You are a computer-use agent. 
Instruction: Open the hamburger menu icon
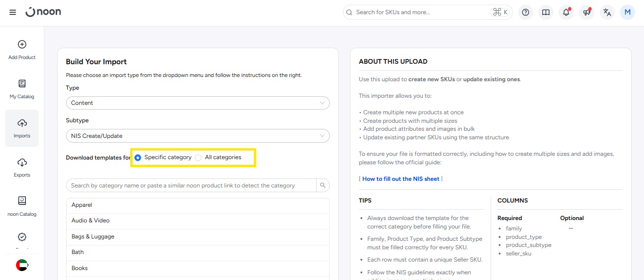coord(13,12)
